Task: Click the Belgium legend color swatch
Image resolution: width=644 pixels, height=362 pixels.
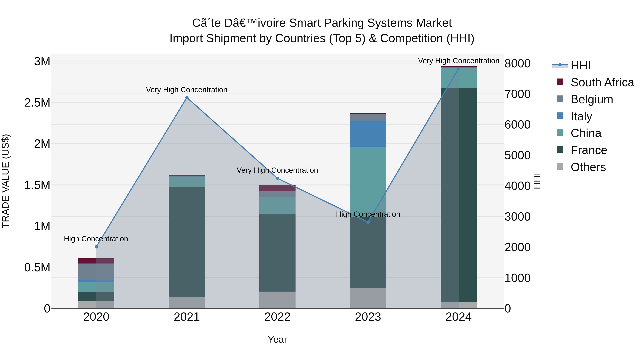Action: 560,99
